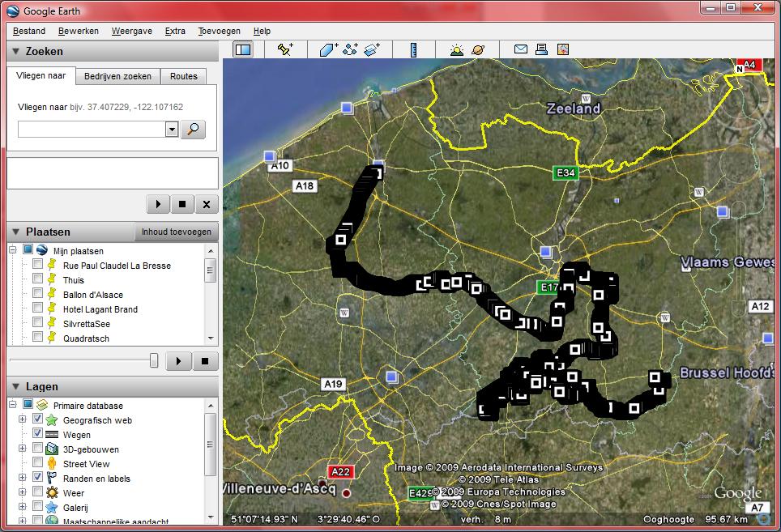Collapse the Primaire database tree node
Viewport: 781px width, 532px height.
(13, 405)
